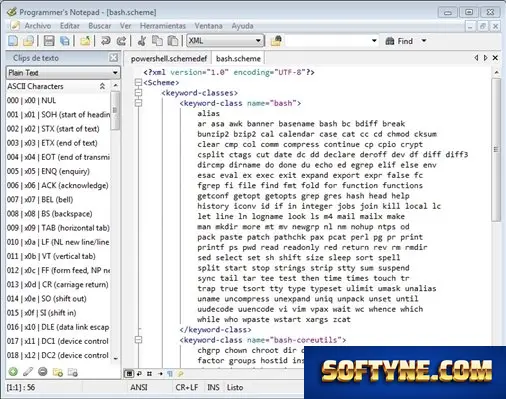Add a new text clip with green plus

click(13, 371)
